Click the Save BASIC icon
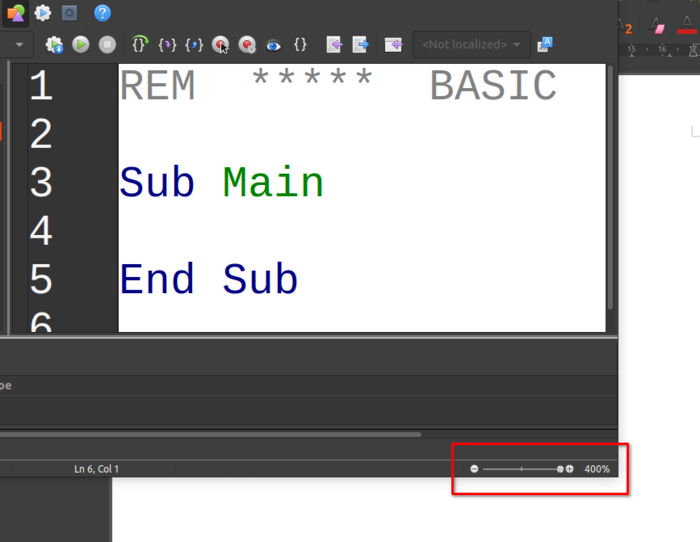The image size is (700, 542). (360, 45)
